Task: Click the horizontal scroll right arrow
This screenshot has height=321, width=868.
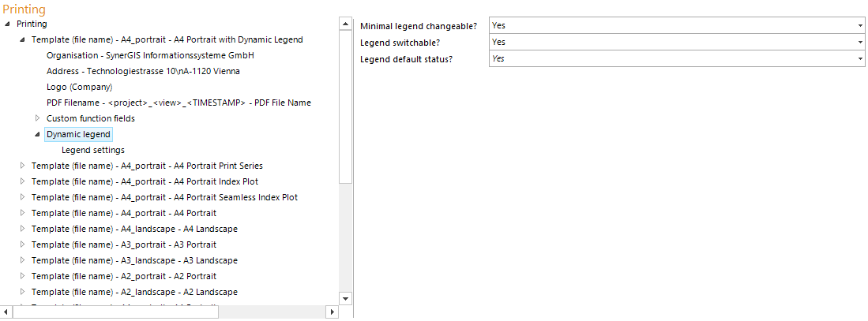Action: point(333,312)
